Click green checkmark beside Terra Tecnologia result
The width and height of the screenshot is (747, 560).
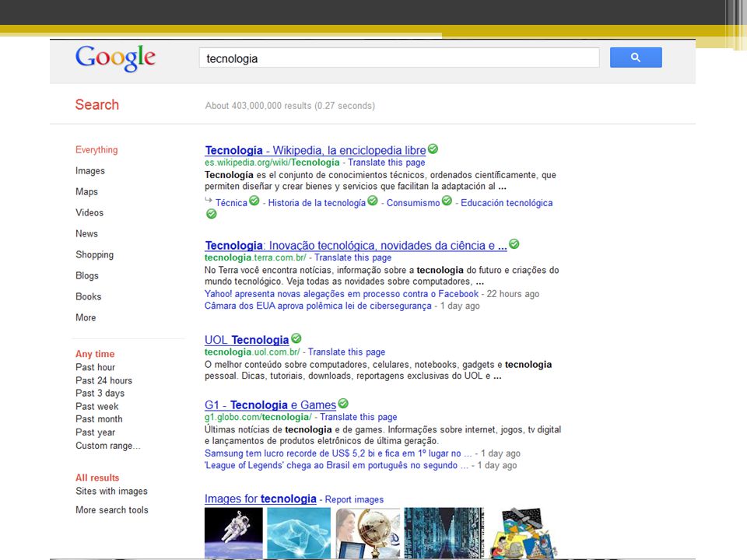pos(514,244)
